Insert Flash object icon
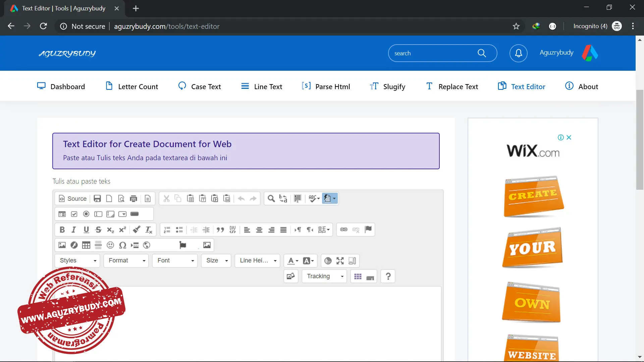644x362 pixels. 74,245
